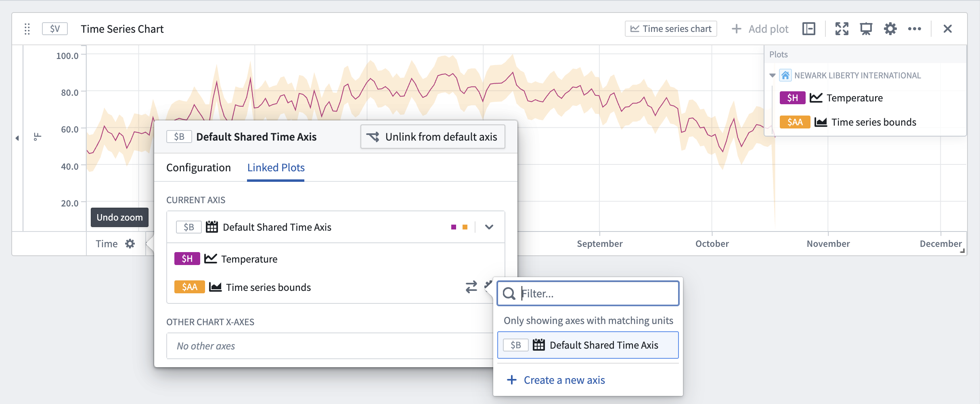The width and height of the screenshot is (980, 404).
Task: Switch to the Linked Plots tab
Action: pos(276,167)
